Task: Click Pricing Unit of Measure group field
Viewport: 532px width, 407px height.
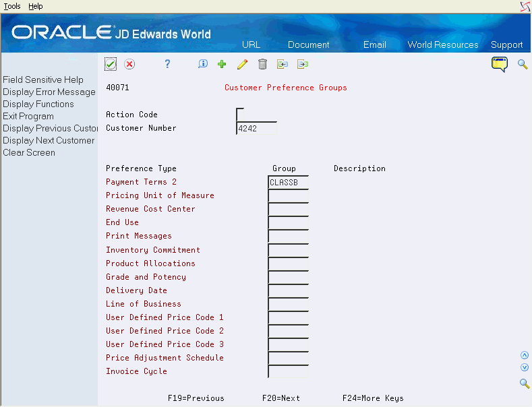Action: point(289,195)
